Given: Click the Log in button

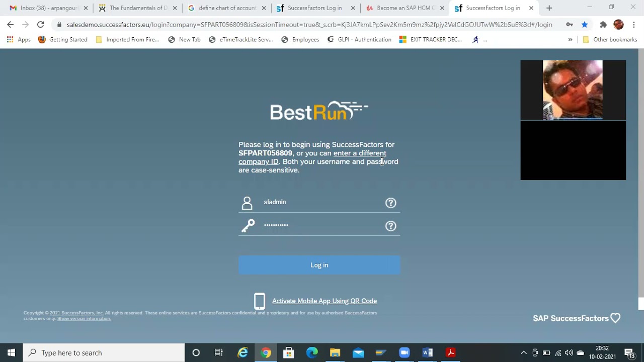Looking at the screenshot, I should click(x=319, y=265).
